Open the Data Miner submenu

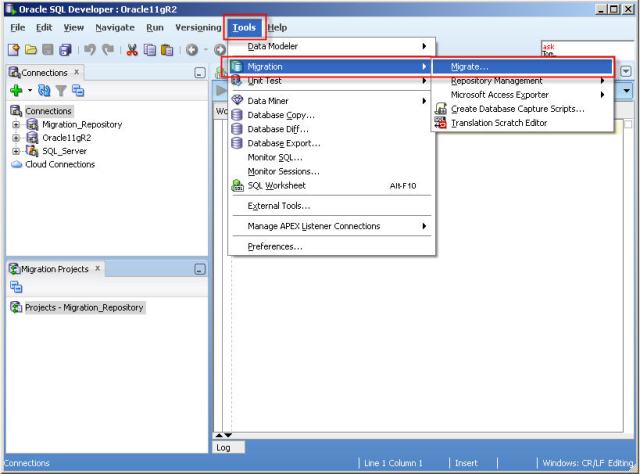[331, 101]
